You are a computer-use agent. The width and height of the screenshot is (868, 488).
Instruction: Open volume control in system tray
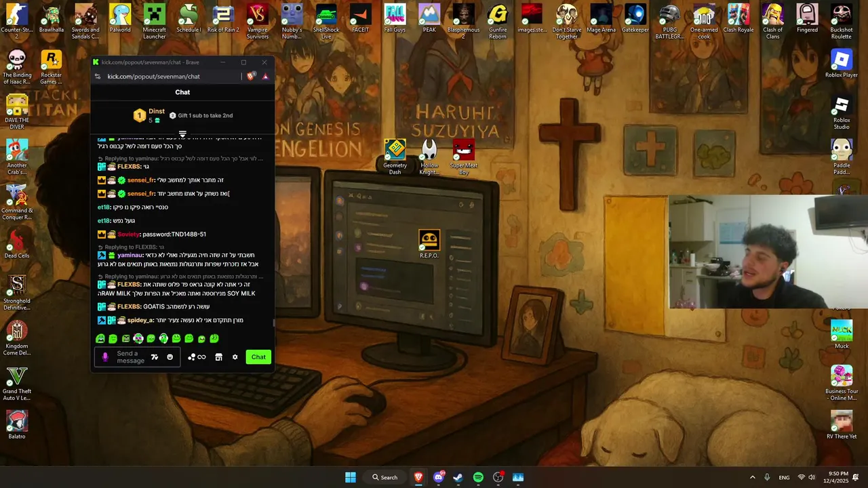(812, 477)
